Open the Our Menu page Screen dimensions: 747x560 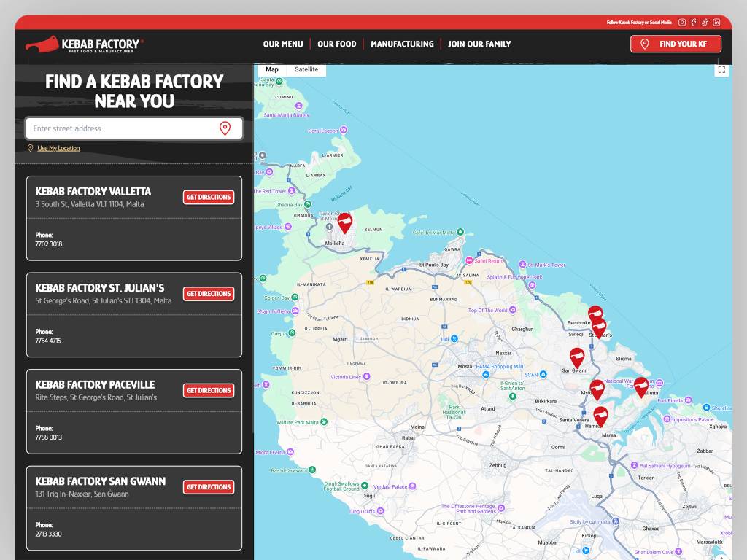283,44
